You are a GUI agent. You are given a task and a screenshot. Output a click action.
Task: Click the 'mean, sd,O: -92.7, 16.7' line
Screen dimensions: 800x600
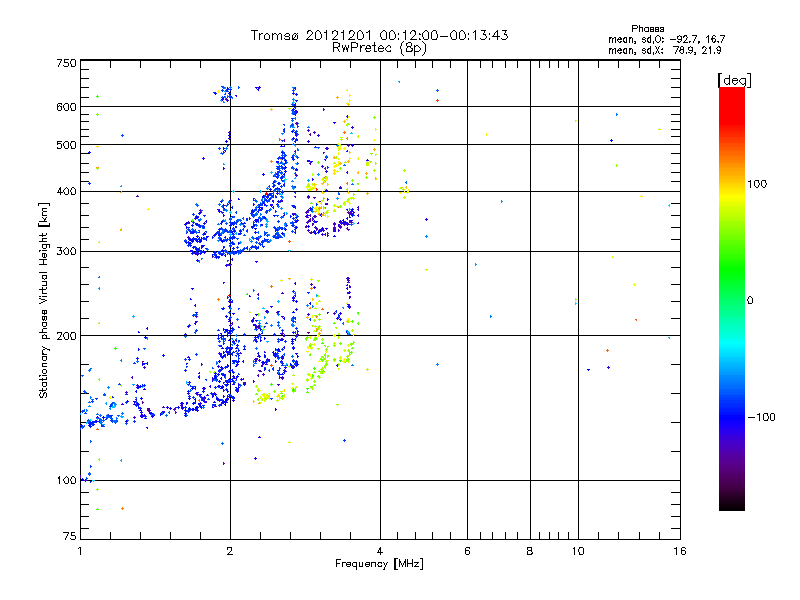click(x=666, y=39)
